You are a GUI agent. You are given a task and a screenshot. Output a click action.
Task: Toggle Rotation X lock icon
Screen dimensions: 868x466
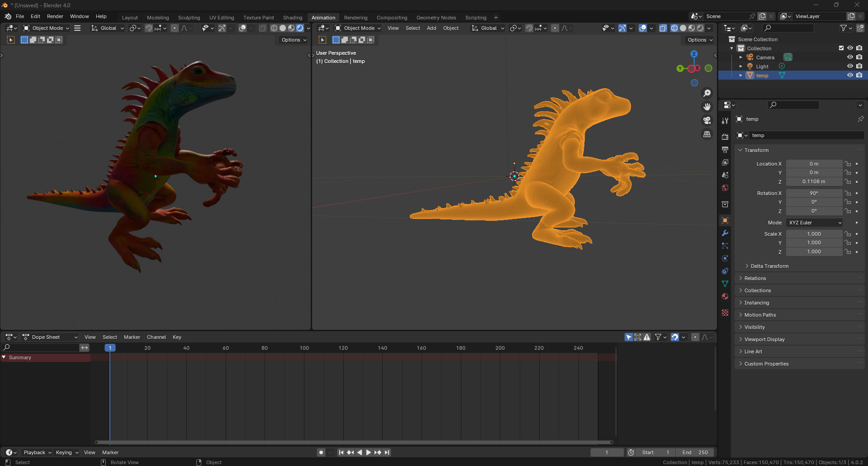(x=848, y=193)
